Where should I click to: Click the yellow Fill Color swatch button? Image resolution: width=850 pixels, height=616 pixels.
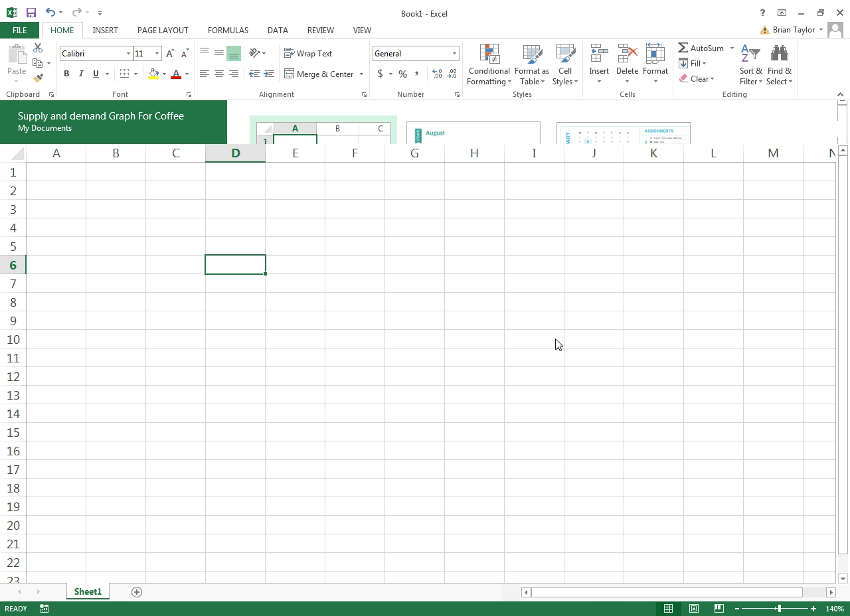(x=153, y=74)
